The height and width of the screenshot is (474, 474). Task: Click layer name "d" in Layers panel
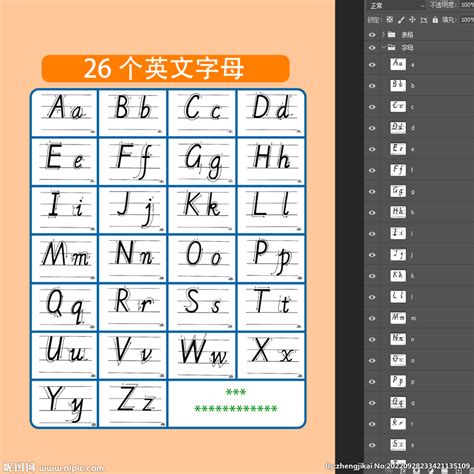pyautogui.click(x=412, y=128)
